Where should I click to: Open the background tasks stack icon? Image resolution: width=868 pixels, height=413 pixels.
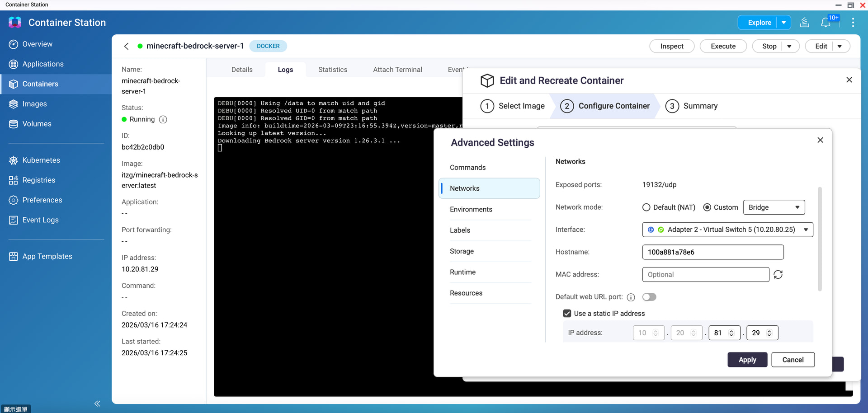tap(805, 23)
